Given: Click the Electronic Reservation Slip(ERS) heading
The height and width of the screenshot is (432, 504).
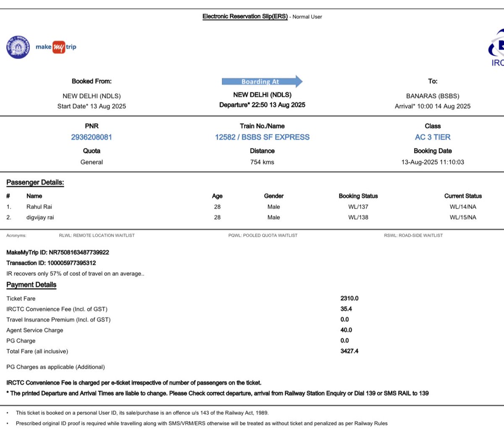Looking at the screenshot, I should click(245, 16).
